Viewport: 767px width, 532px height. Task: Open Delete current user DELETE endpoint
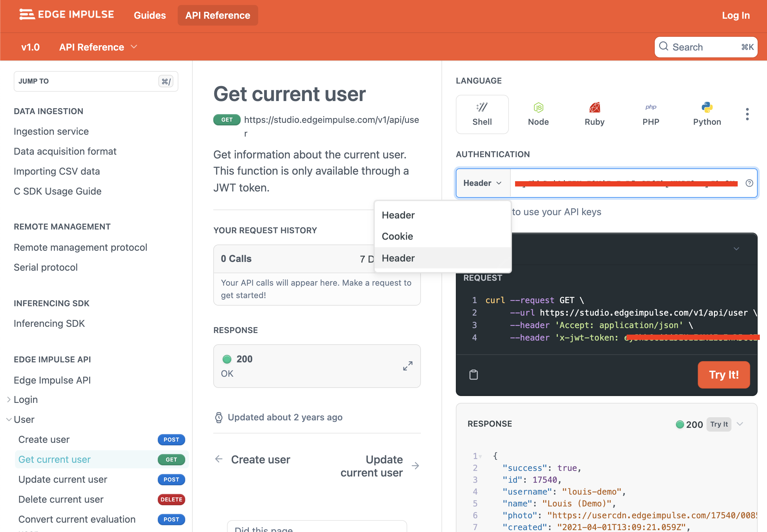tap(102, 499)
